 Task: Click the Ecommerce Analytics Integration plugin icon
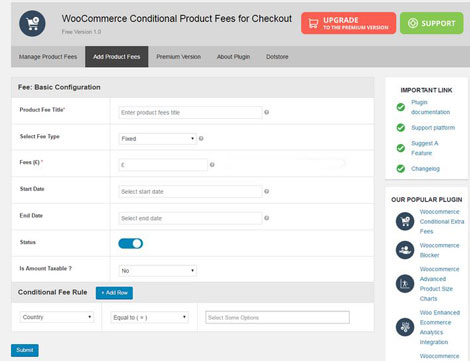tap(405, 327)
